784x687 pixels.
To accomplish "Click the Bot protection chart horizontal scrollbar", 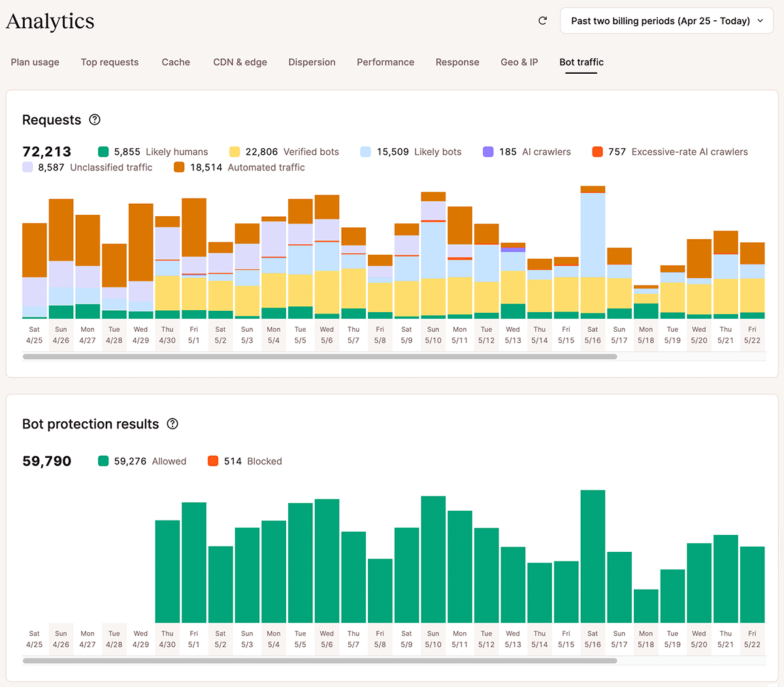I will (320, 661).
